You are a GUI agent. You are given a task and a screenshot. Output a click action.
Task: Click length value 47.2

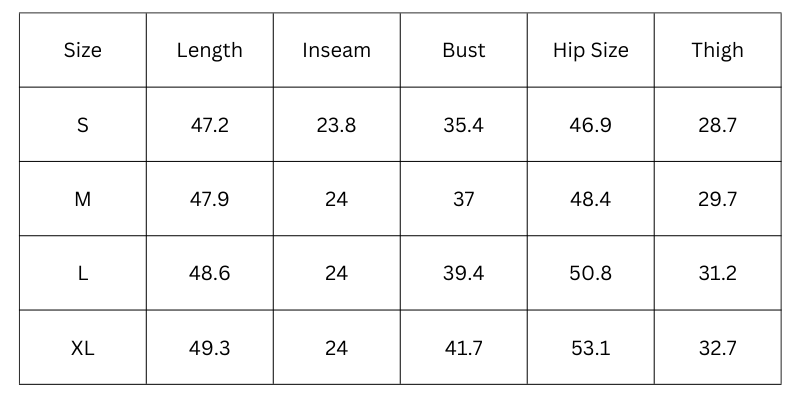209,125
